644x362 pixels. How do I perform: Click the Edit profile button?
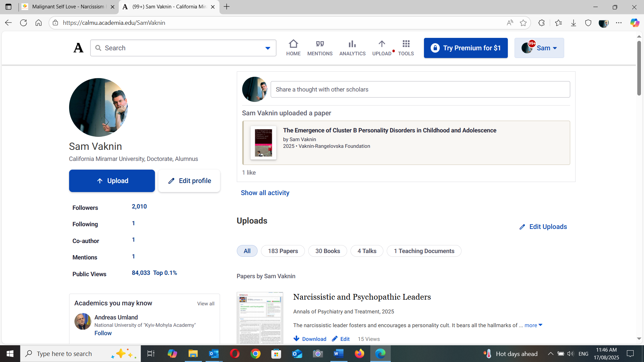click(189, 181)
